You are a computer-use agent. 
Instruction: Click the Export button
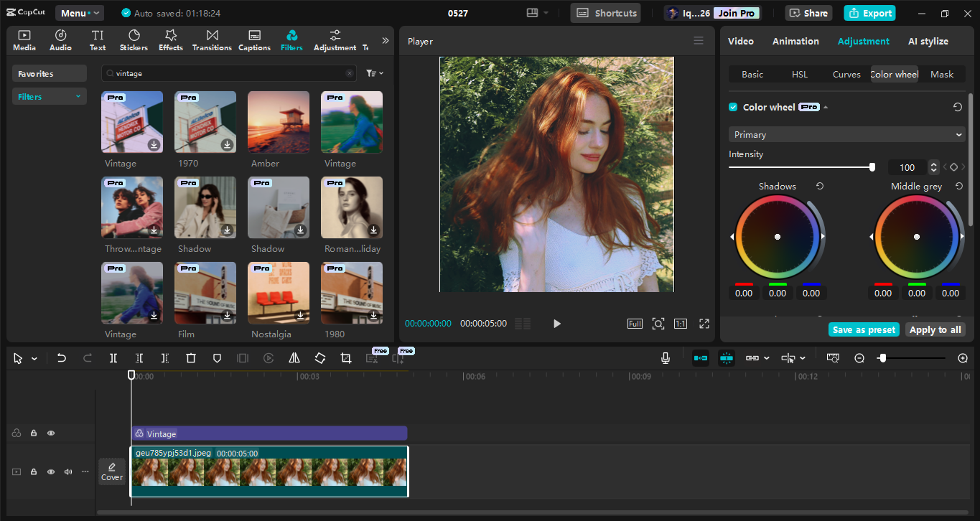pos(869,12)
